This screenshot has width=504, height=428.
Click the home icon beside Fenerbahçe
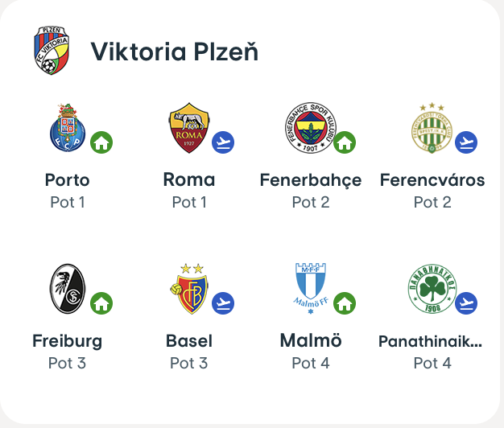click(345, 143)
